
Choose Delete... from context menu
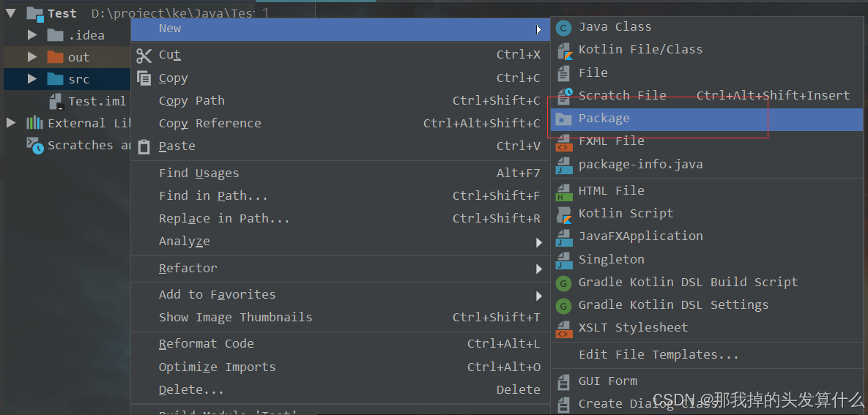(341, 390)
